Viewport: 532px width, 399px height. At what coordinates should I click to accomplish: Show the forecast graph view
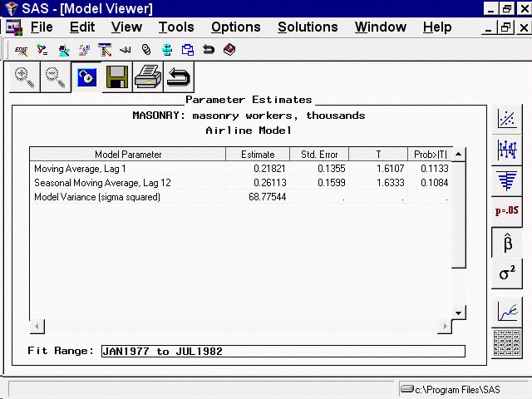tap(507, 313)
